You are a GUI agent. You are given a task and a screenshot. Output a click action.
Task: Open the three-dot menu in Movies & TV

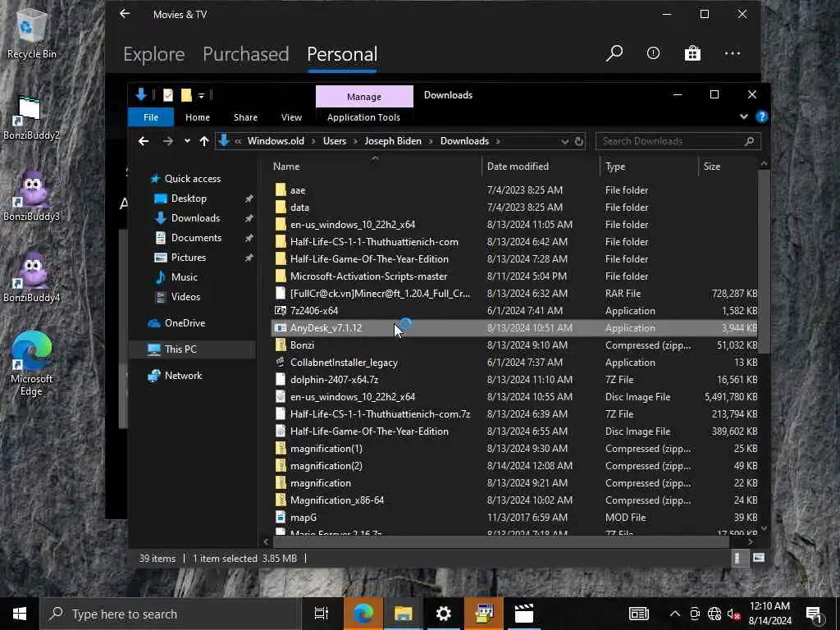pyautogui.click(x=733, y=53)
